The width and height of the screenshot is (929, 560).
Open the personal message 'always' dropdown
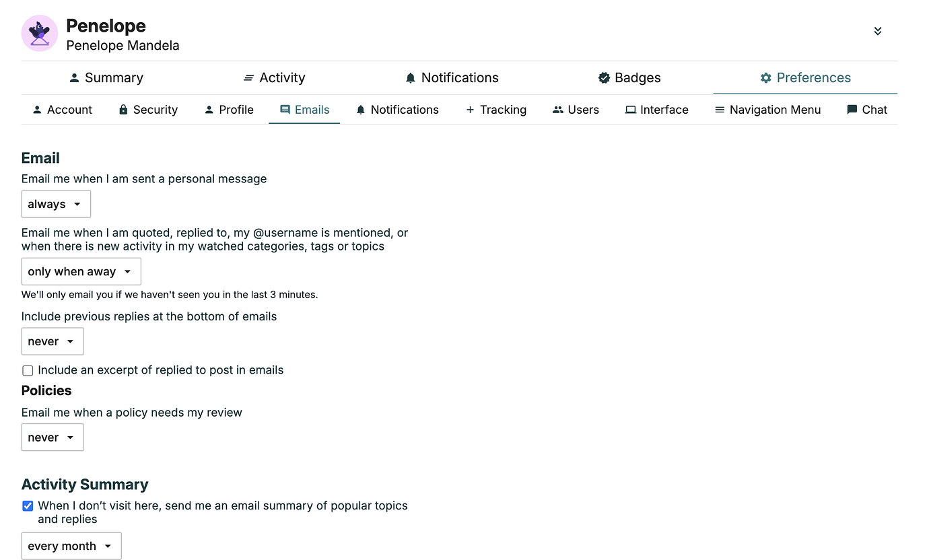(56, 204)
